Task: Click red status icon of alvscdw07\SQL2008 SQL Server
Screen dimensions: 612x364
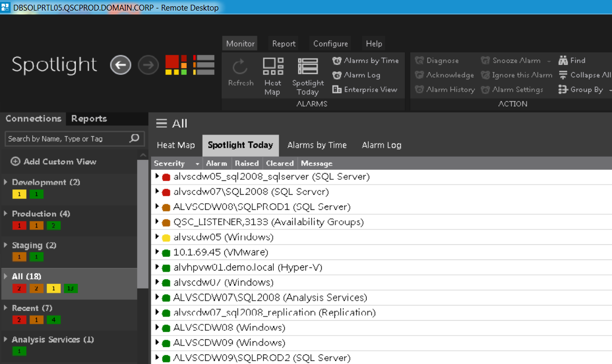Action: click(x=166, y=192)
